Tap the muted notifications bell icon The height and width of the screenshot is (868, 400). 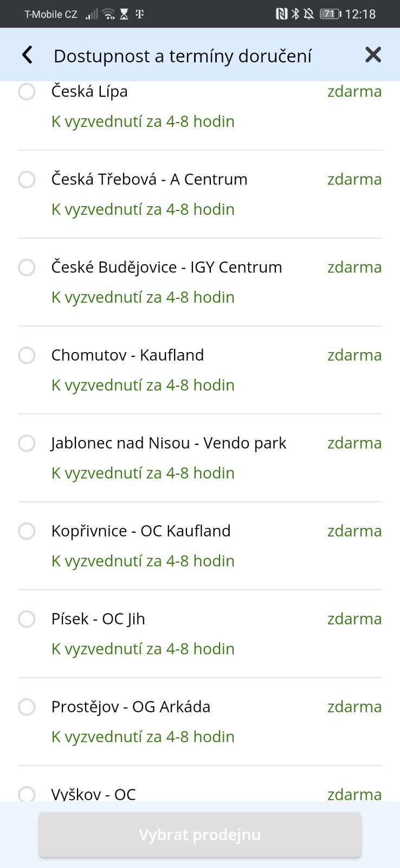click(x=309, y=14)
